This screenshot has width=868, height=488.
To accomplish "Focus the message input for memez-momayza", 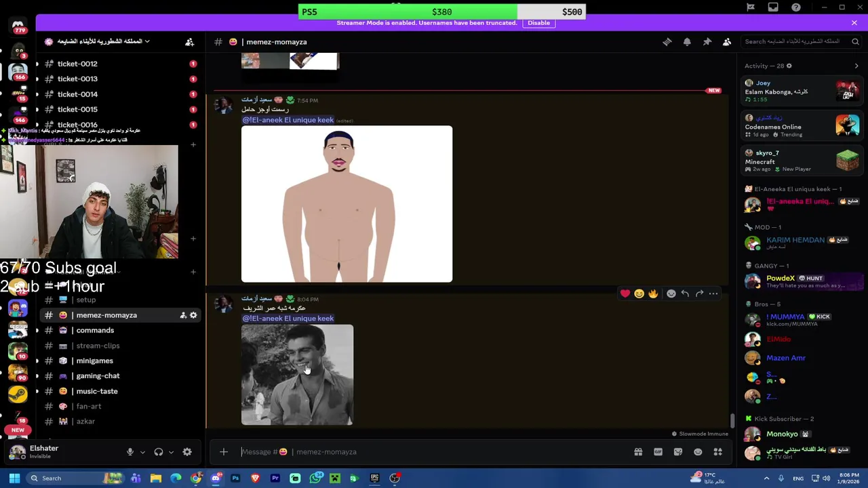I will pos(434,452).
